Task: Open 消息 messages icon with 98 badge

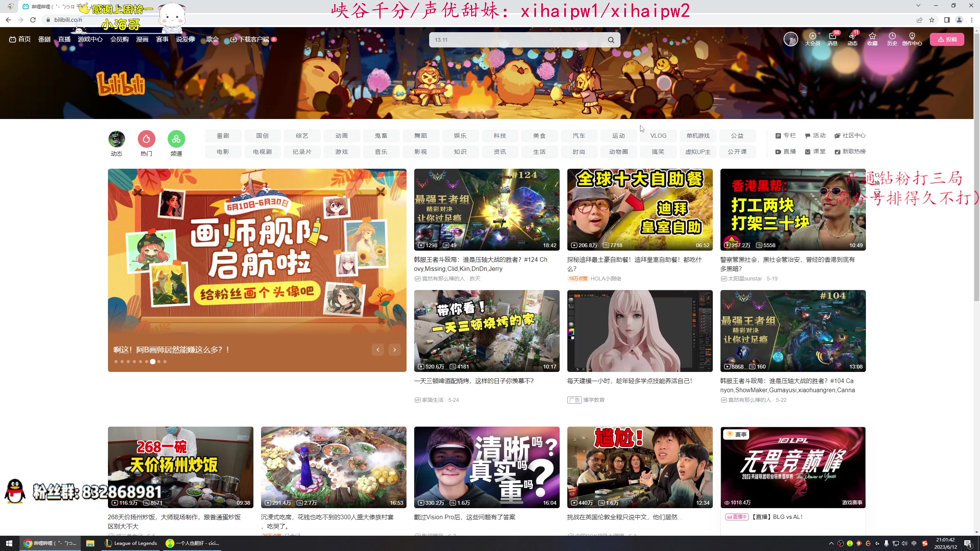Action: click(x=833, y=39)
